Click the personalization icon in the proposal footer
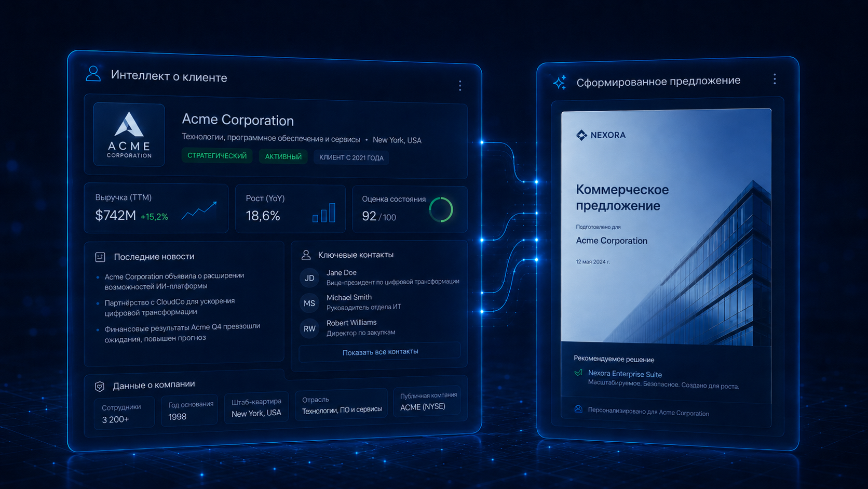The height and width of the screenshot is (489, 868). [x=578, y=409]
